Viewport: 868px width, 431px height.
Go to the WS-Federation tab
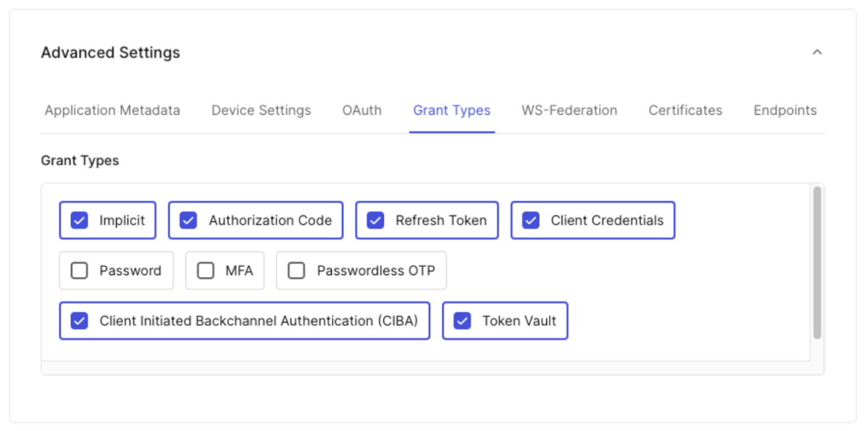(x=569, y=110)
